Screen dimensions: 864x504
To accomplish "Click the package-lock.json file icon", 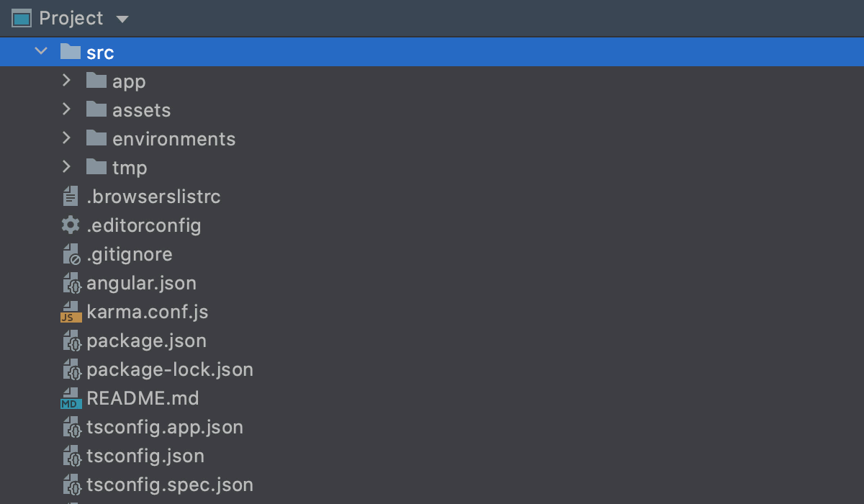I will click(71, 369).
